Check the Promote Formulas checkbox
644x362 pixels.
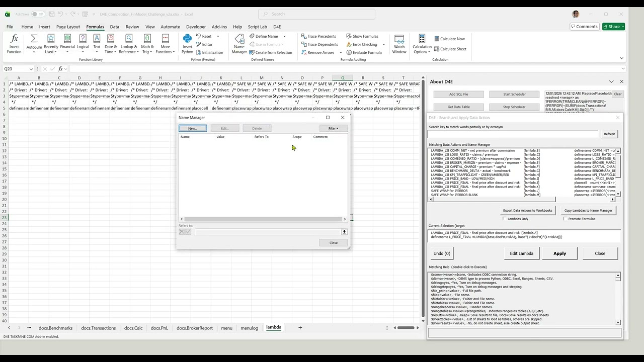tap(566, 219)
